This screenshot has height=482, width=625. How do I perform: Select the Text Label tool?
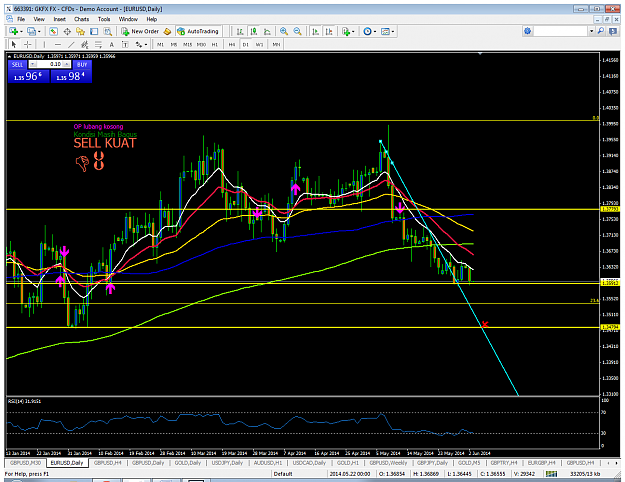[125, 44]
